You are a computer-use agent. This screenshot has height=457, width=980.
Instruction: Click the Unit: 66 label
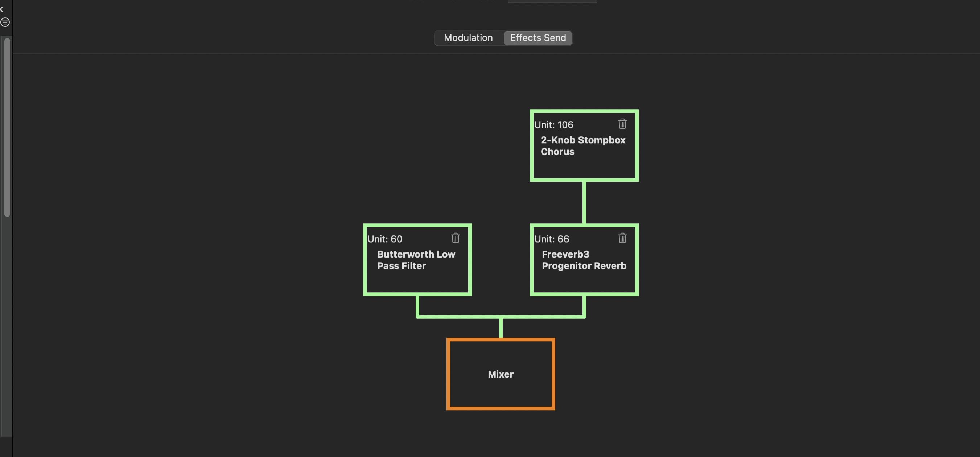(552, 239)
